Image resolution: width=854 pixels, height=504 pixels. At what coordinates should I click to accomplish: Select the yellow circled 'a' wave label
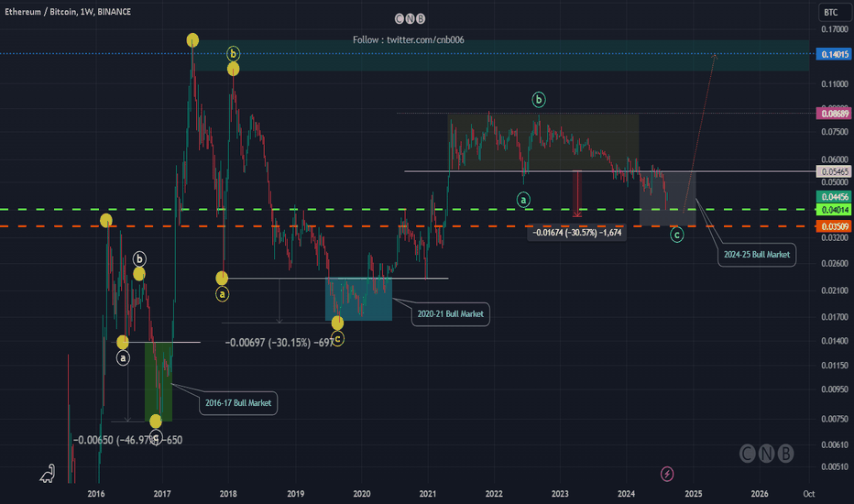pos(223,294)
